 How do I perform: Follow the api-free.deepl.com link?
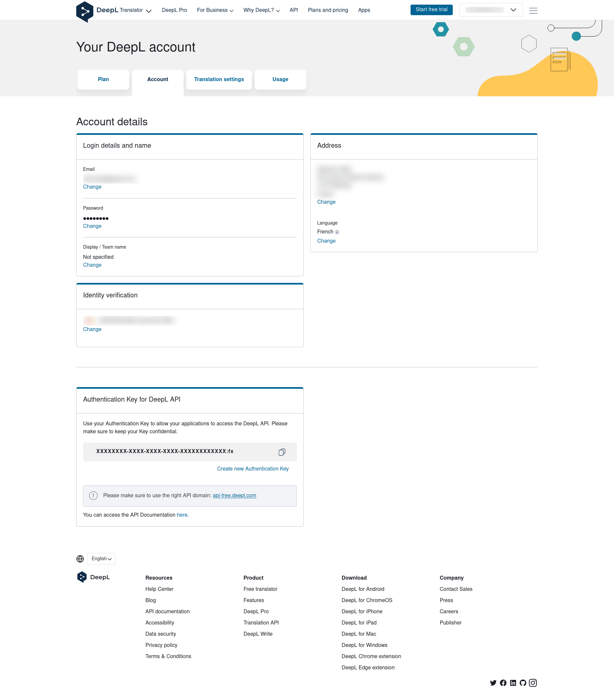(234, 495)
